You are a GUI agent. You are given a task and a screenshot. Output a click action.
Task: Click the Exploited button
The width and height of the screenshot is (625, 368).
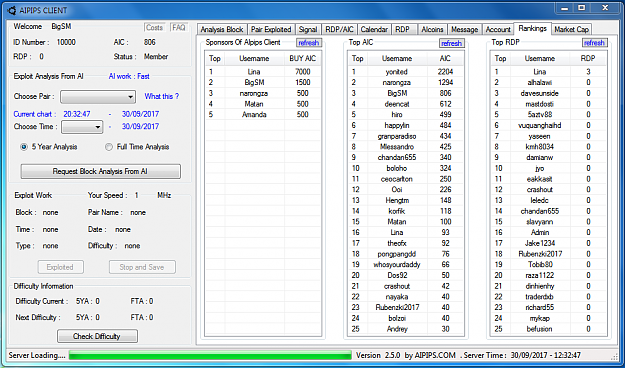61,267
